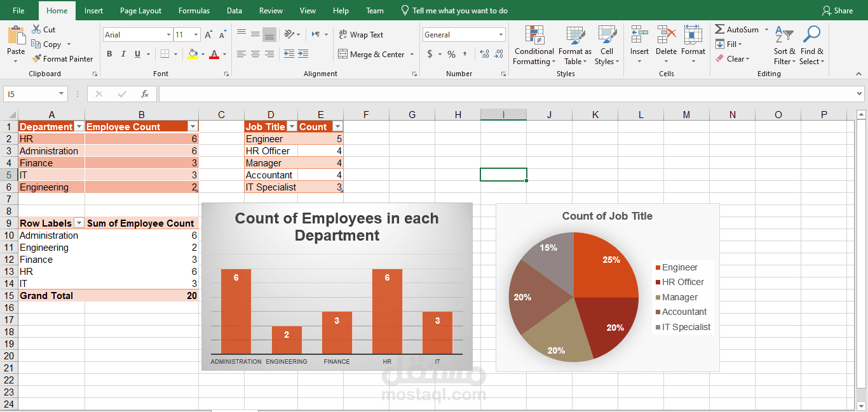This screenshot has width=868, height=412.
Task: Toggle Wrap Text
Action: 360,34
